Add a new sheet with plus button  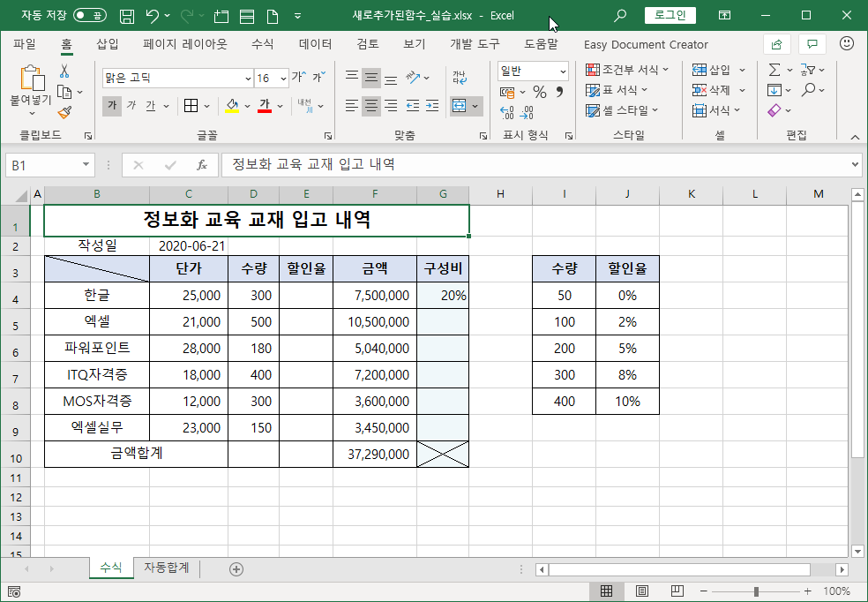pos(236,568)
